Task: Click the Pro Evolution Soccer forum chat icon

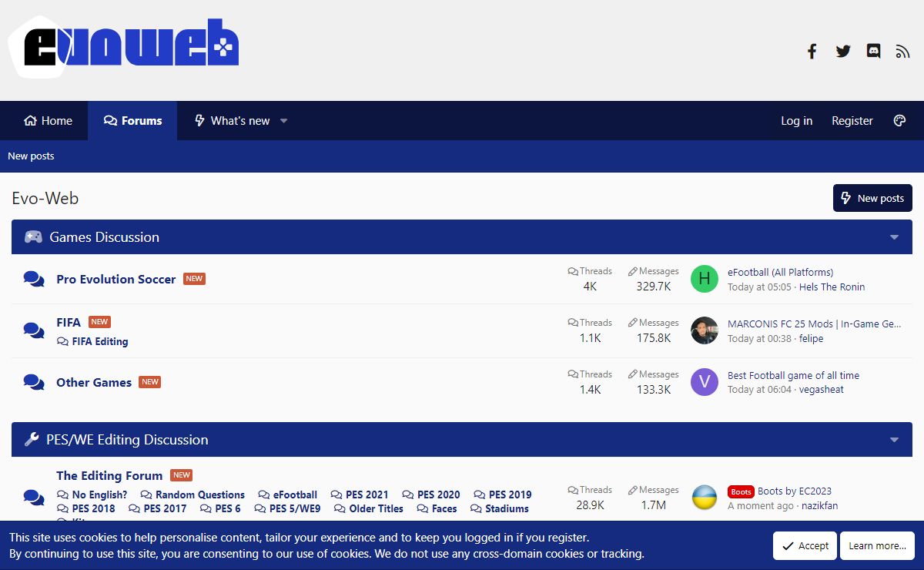Action: (34, 279)
